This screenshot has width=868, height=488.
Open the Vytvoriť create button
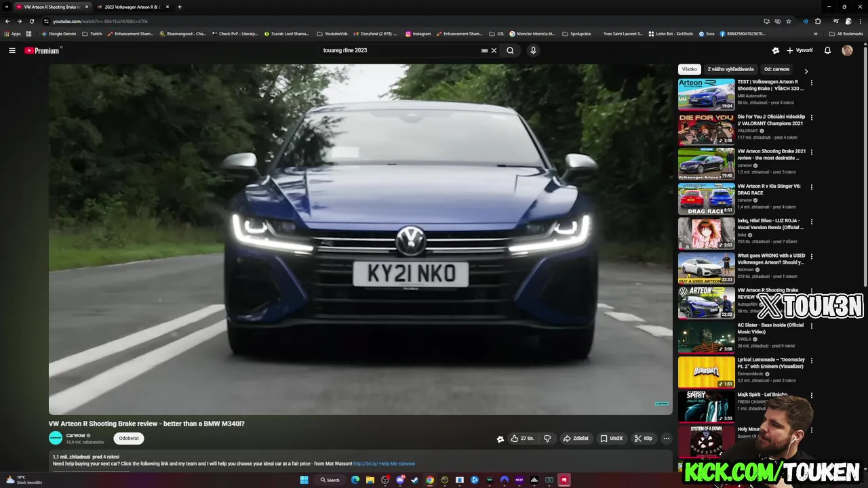800,50
